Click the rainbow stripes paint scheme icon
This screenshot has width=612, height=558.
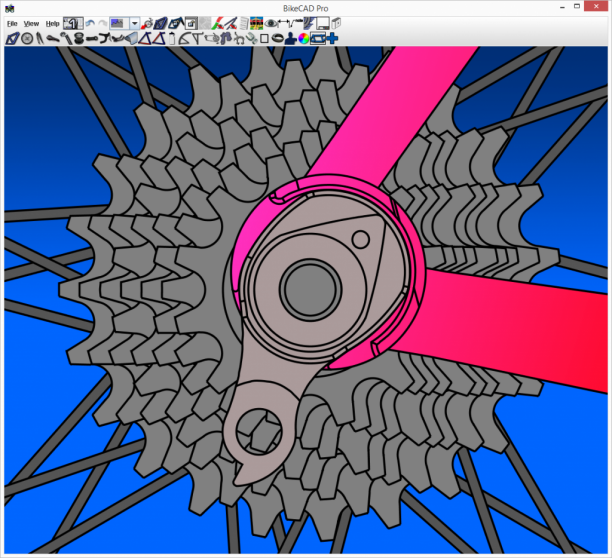[256, 23]
